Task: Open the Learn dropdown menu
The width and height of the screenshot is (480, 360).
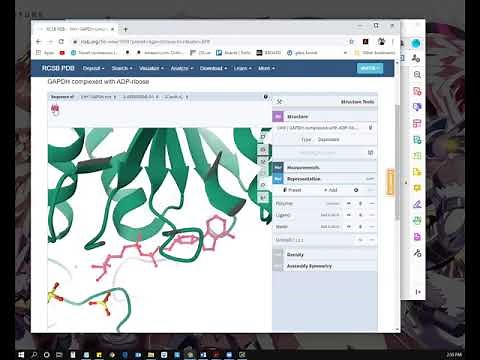Action: [x=242, y=68]
